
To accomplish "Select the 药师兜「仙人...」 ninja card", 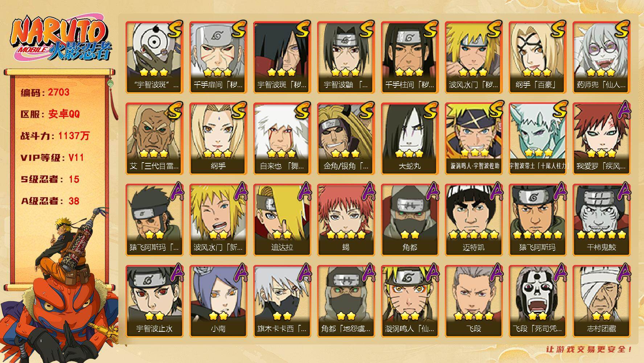I will point(601,57).
